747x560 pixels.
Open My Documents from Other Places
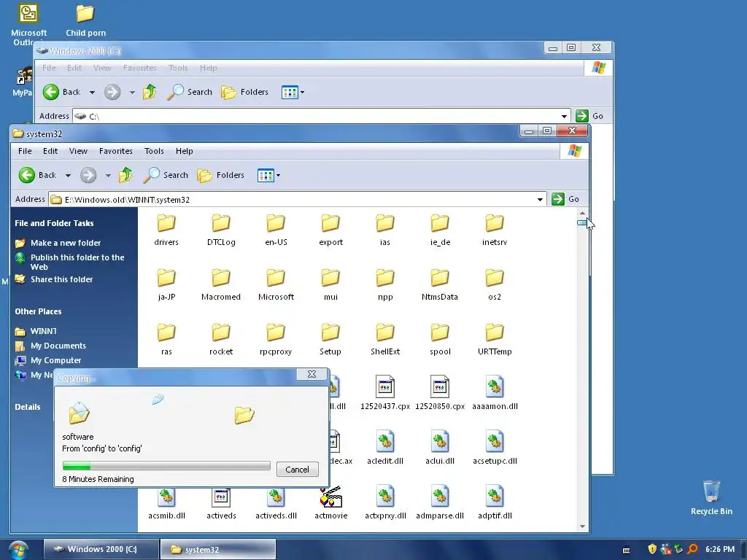(58, 346)
